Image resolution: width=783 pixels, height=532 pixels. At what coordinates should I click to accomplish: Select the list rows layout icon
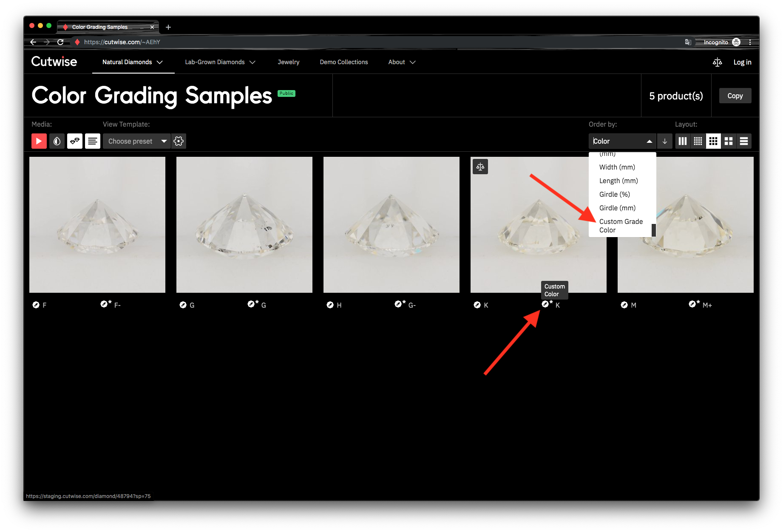(744, 141)
